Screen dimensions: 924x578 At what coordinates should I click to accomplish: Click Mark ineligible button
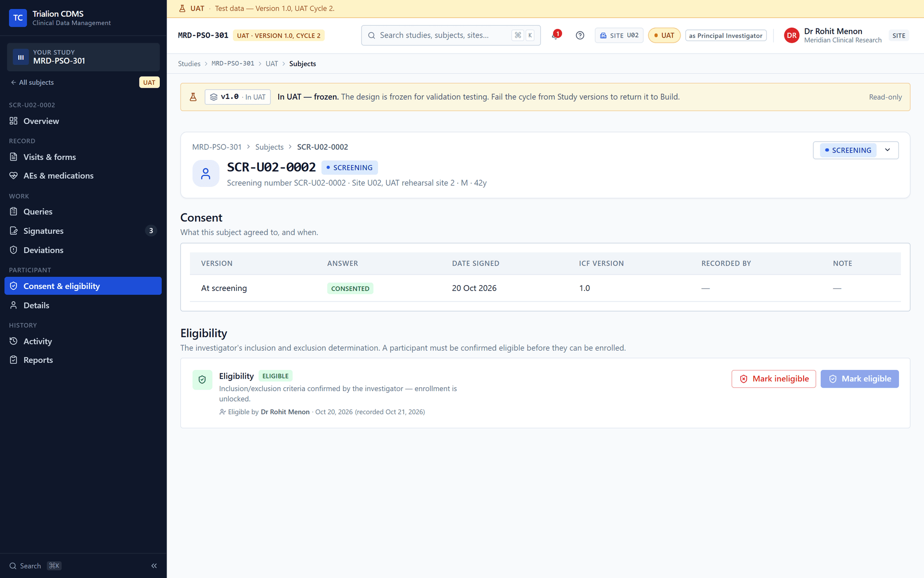point(774,379)
